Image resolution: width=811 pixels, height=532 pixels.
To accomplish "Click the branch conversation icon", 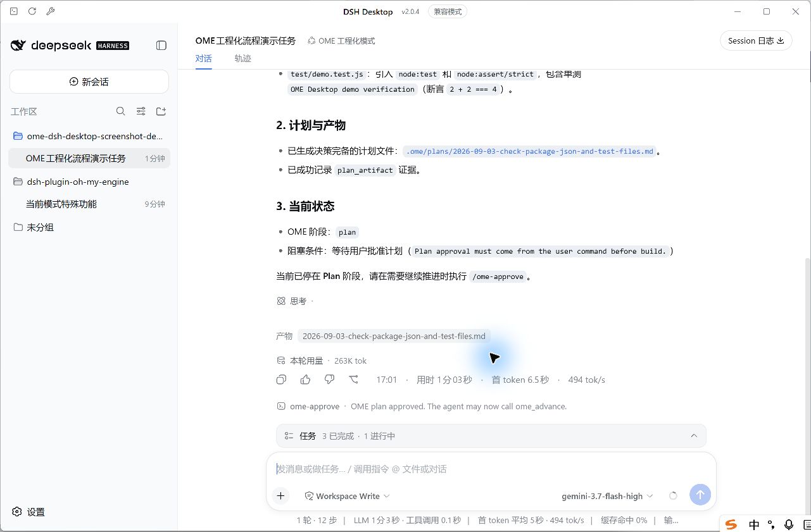I will click(353, 380).
